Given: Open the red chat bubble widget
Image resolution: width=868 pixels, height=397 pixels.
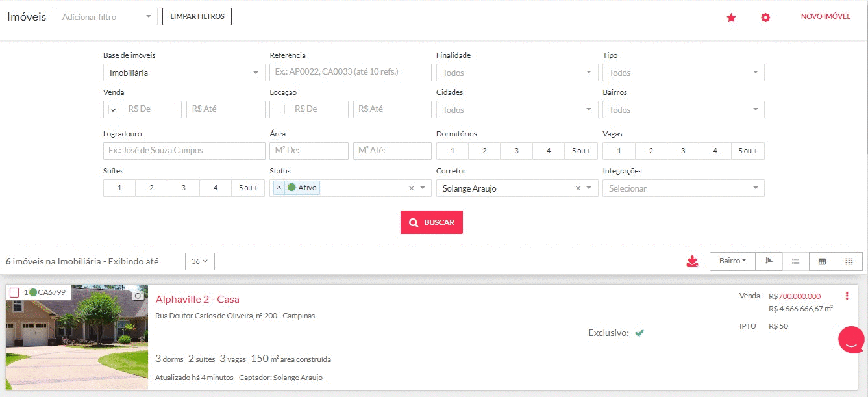Looking at the screenshot, I should [851, 339].
